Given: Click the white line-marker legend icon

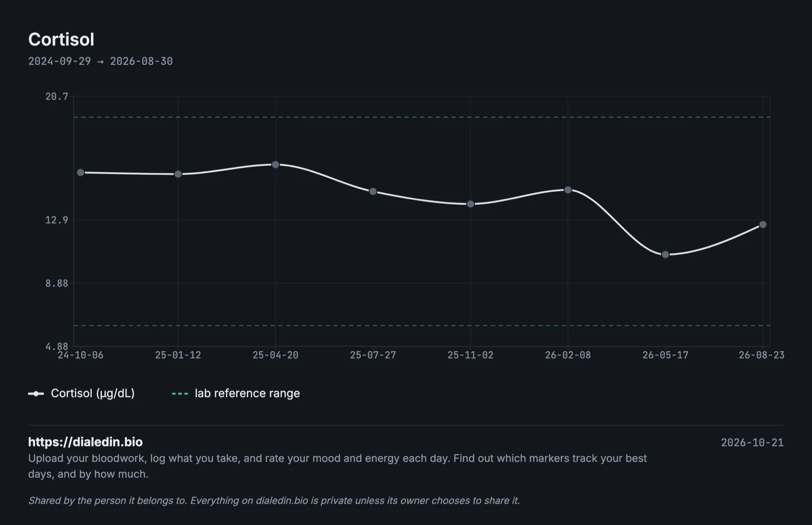Looking at the screenshot, I should coord(36,393).
